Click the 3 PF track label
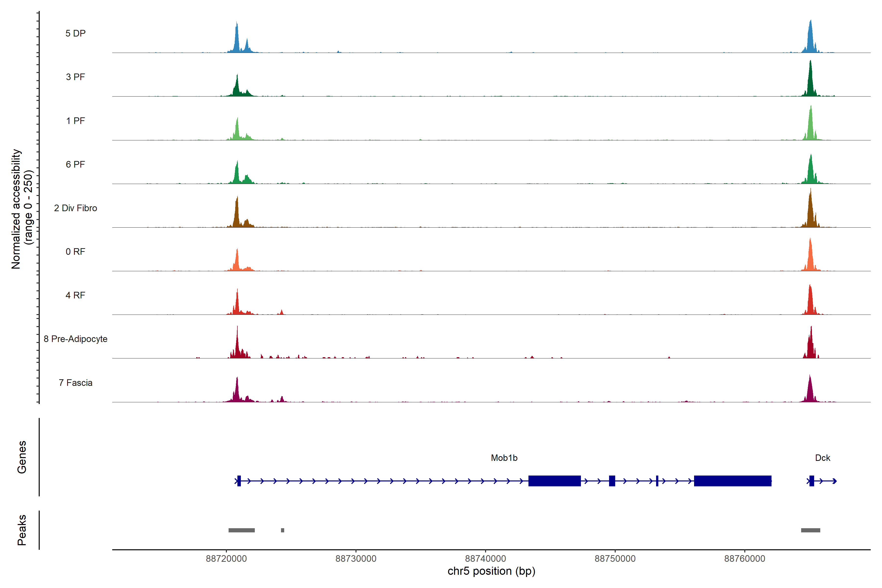882x588 pixels. [x=75, y=77]
